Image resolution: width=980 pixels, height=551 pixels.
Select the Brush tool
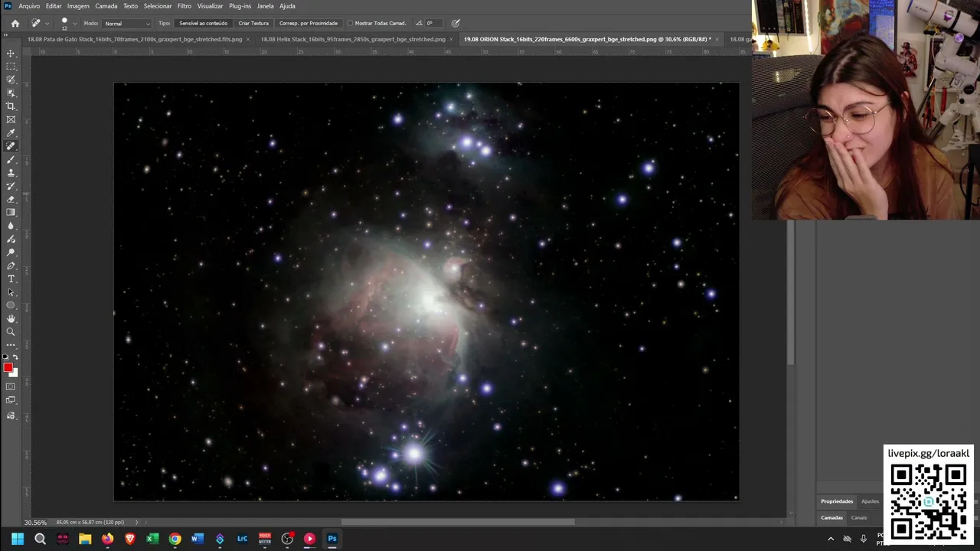(x=11, y=160)
